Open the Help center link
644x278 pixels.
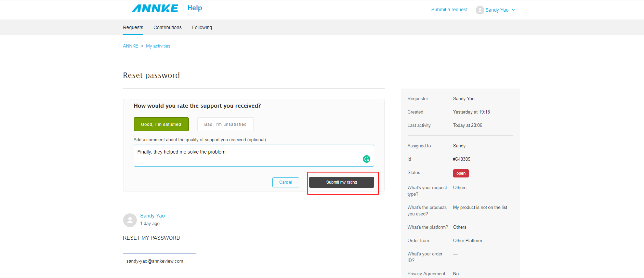click(195, 8)
